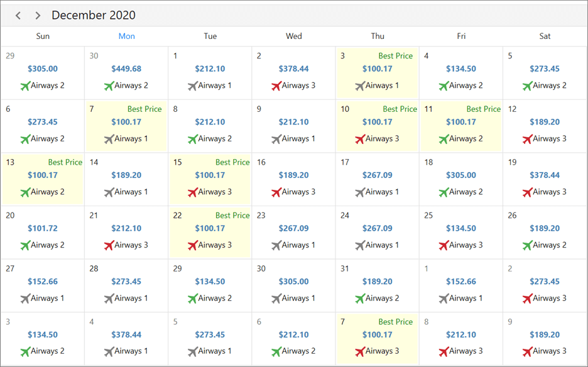Click the green plane icon on December 13

click(24, 192)
